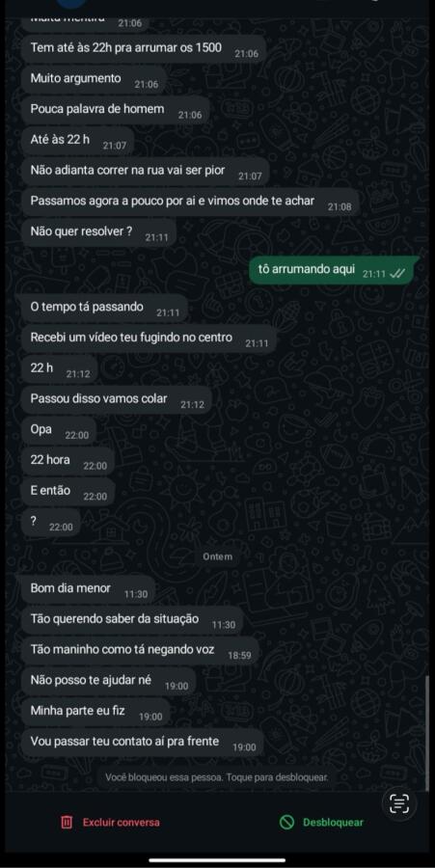Tap the bottom navigation gesture bar

217,859
